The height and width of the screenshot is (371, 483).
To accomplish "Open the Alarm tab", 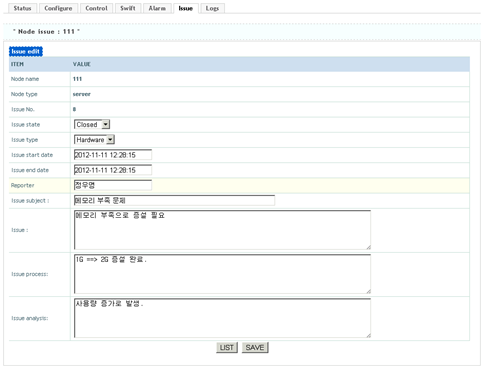I will 157,8.
